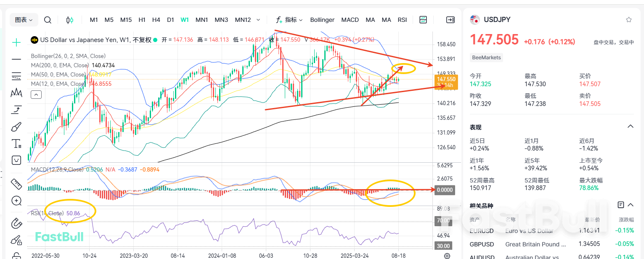
Task: Choose the text annotation tool
Action: (x=16, y=144)
